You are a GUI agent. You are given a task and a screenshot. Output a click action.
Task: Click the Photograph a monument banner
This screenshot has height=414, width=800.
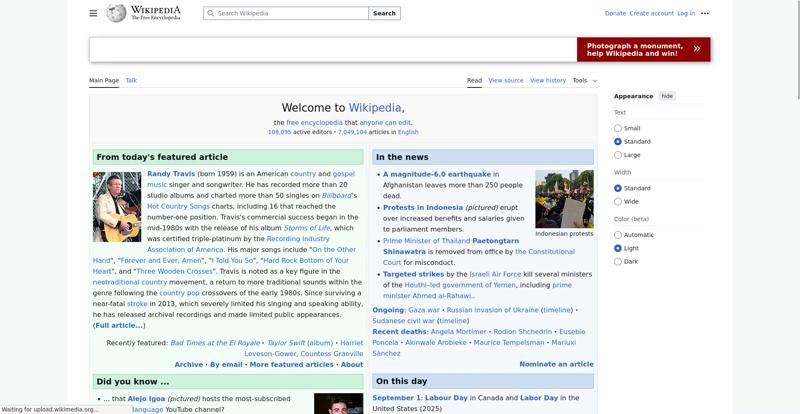point(643,49)
